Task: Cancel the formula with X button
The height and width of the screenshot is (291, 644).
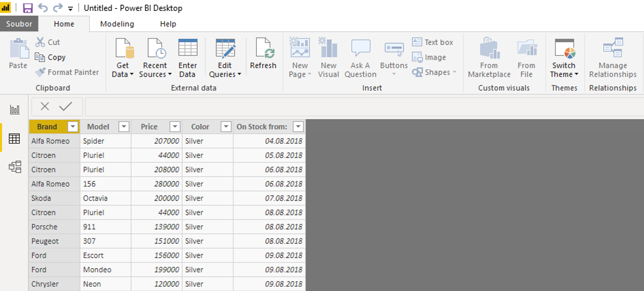Action: tap(45, 107)
